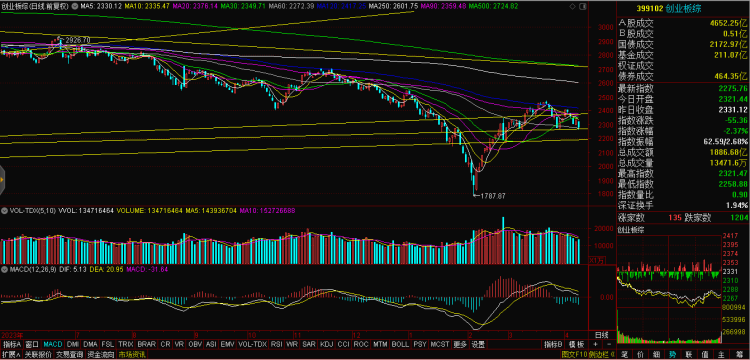Select the 价 tab in bottom right
Screen dimensions: 750x360
pyautogui.click(x=640, y=355)
